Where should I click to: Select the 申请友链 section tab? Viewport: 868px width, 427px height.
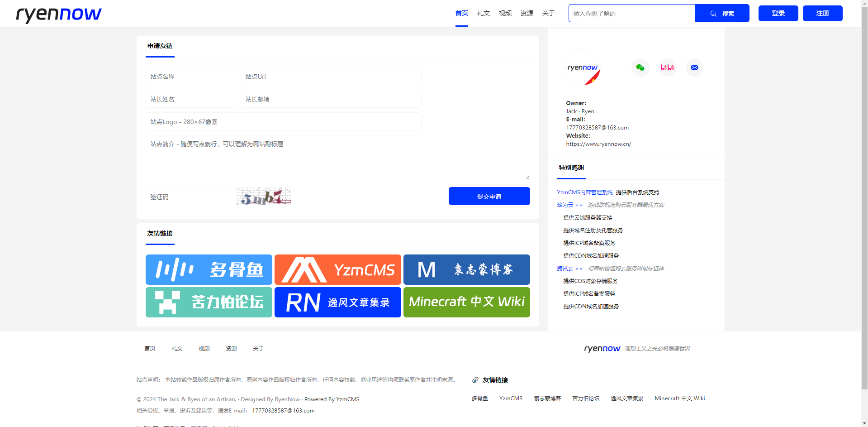pos(160,46)
